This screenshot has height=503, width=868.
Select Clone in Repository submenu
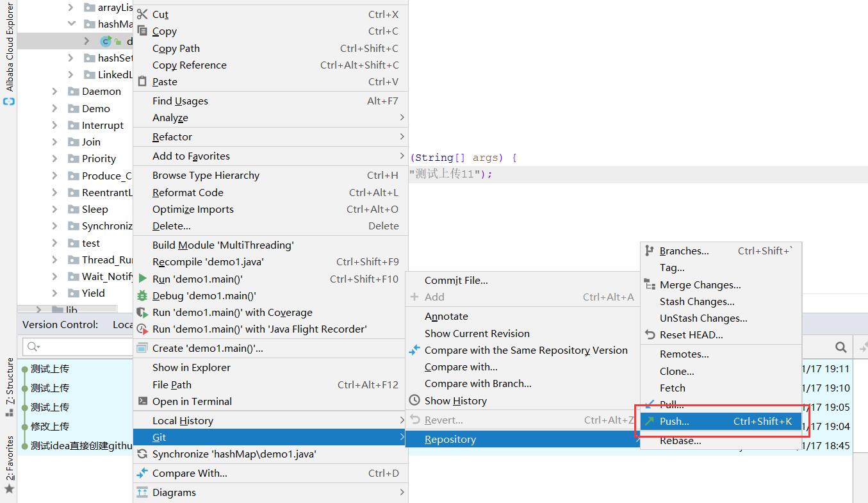pos(721,371)
